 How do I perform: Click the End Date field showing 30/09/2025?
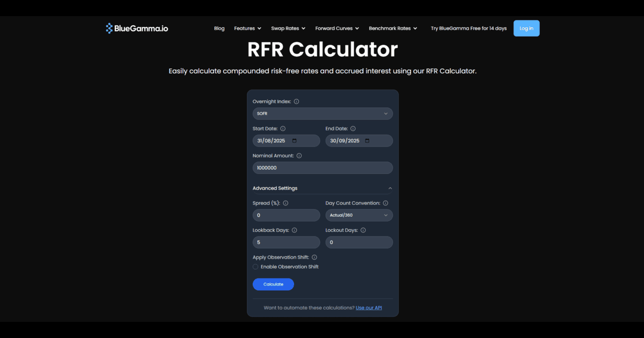pos(359,141)
